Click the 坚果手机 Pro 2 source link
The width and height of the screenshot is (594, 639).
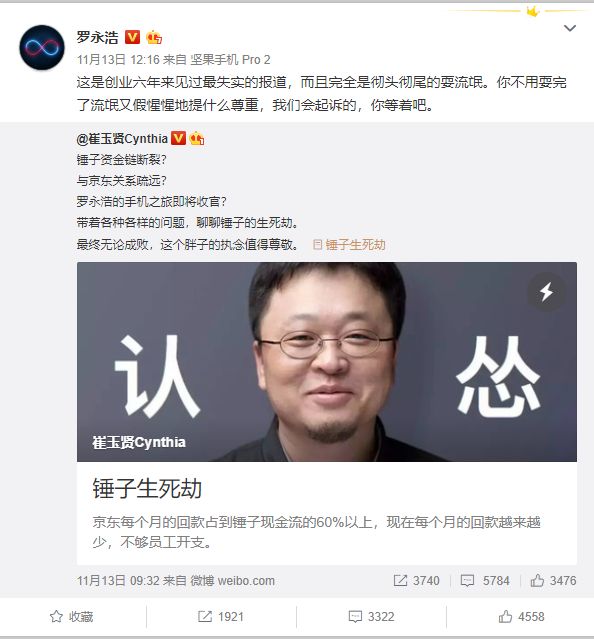point(230,60)
